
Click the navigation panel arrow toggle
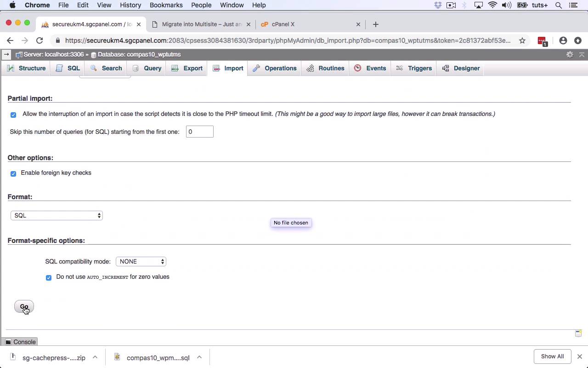point(6,54)
